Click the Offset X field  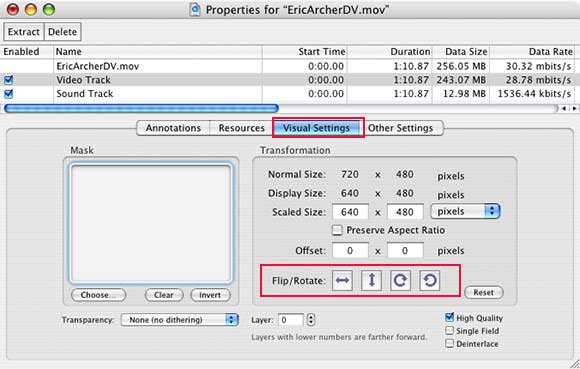point(350,251)
